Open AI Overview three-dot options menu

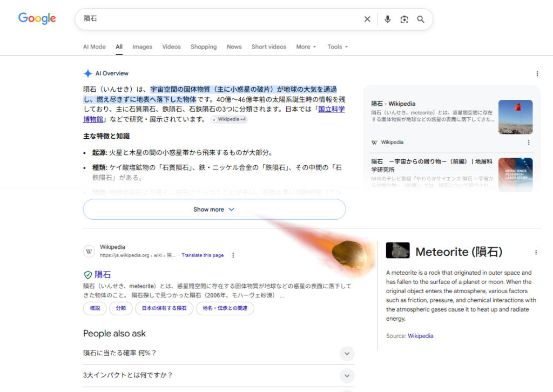tap(537, 73)
